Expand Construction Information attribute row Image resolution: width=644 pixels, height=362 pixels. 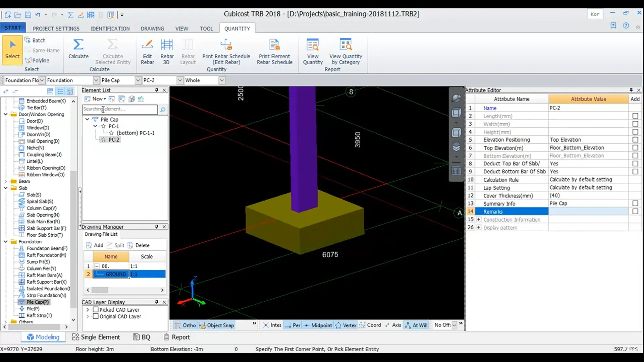tap(479, 220)
